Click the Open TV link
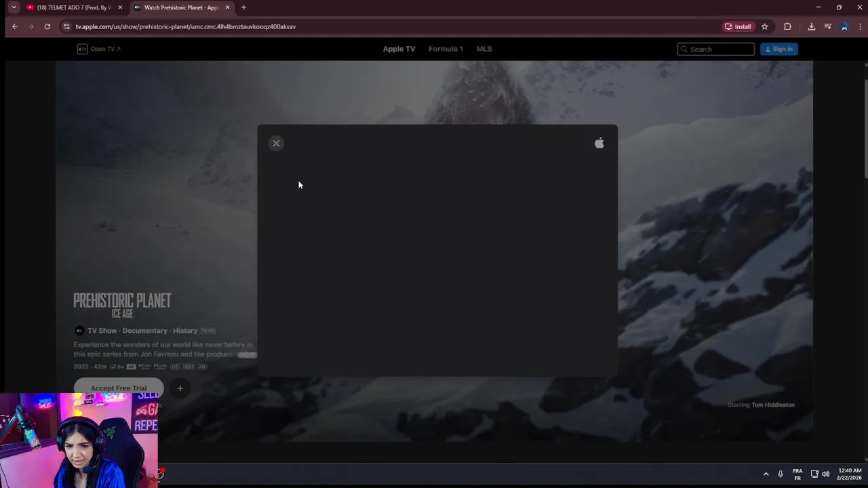The image size is (868, 488). [99, 49]
